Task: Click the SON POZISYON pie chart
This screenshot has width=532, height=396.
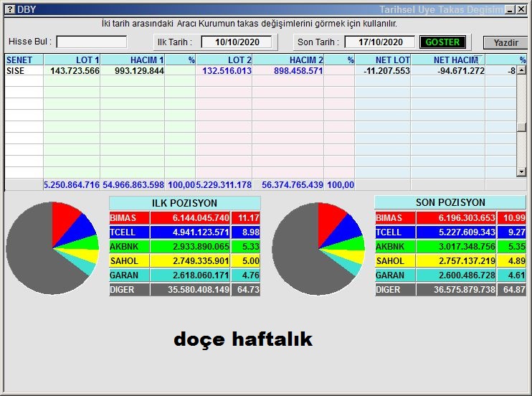Action: tap(318, 249)
